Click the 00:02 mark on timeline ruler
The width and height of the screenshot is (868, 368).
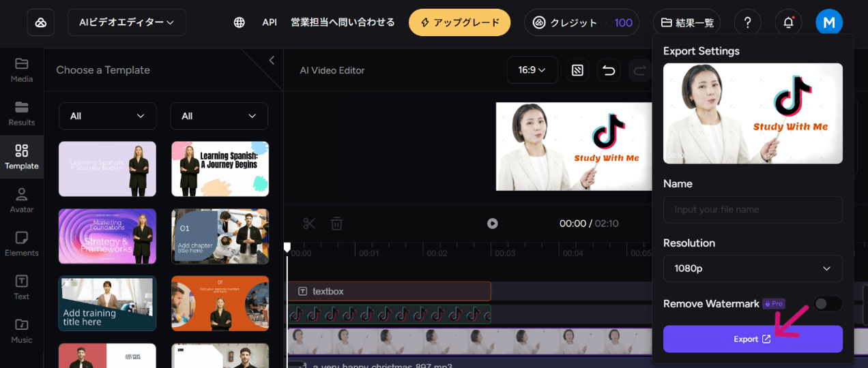tap(437, 253)
